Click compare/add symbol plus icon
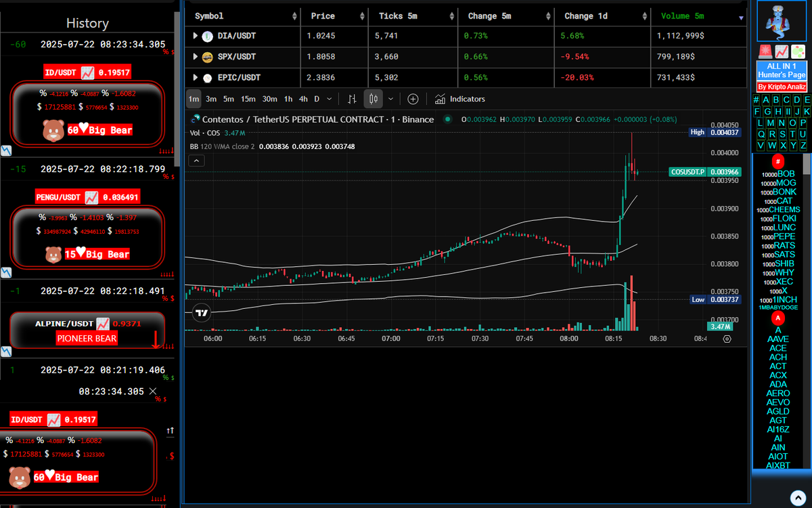812x508 pixels. (413, 99)
